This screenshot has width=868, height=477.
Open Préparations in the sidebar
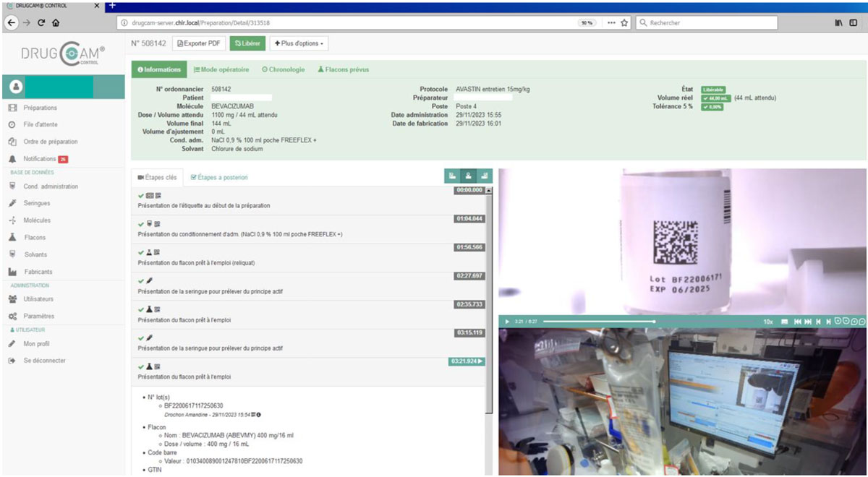[x=40, y=108]
